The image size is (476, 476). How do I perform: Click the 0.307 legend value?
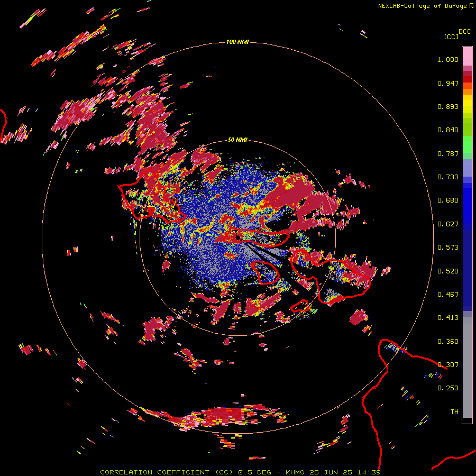tap(448, 365)
